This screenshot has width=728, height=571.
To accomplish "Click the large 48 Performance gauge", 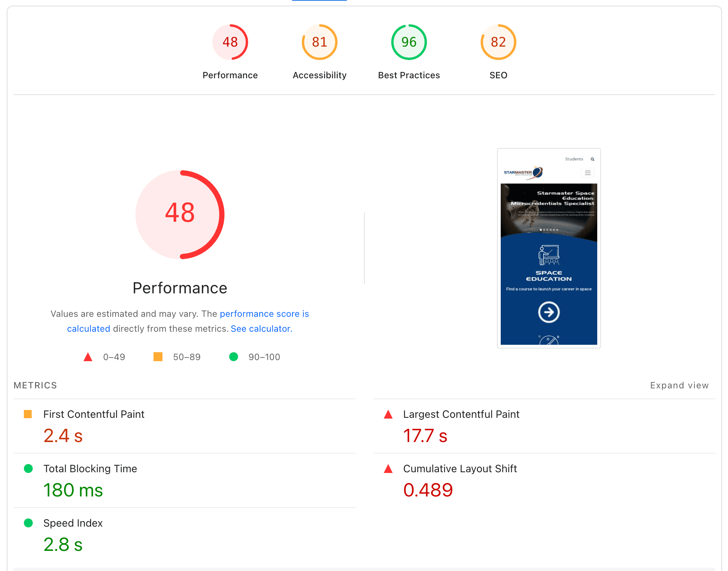I will coord(180,214).
